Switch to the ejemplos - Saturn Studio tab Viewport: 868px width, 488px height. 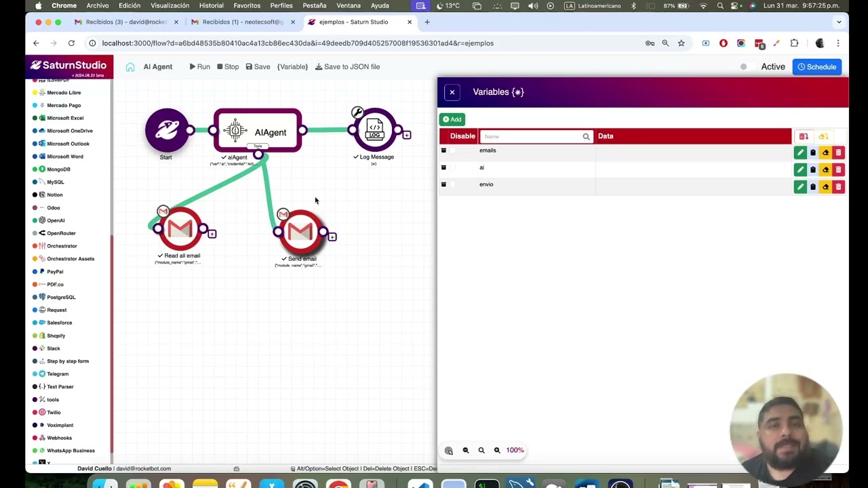[x=359, y=22]
